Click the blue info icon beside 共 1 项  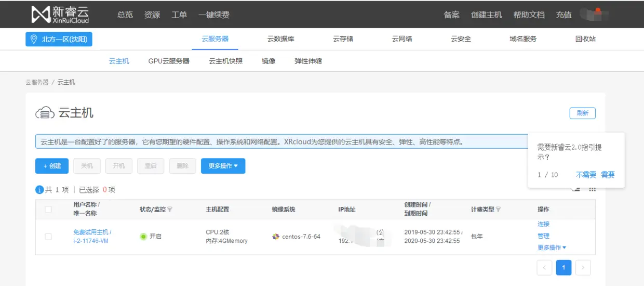[39, 190]
